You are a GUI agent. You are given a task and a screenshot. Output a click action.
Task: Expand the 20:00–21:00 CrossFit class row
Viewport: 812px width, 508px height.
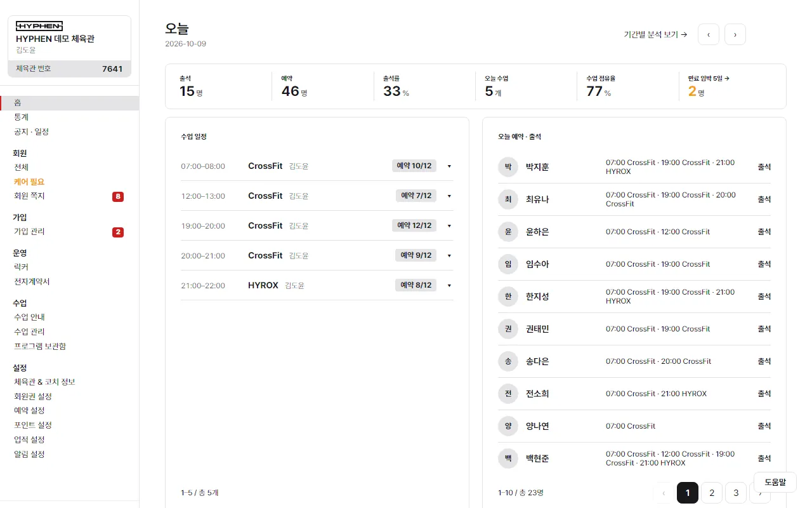[449, 256]
